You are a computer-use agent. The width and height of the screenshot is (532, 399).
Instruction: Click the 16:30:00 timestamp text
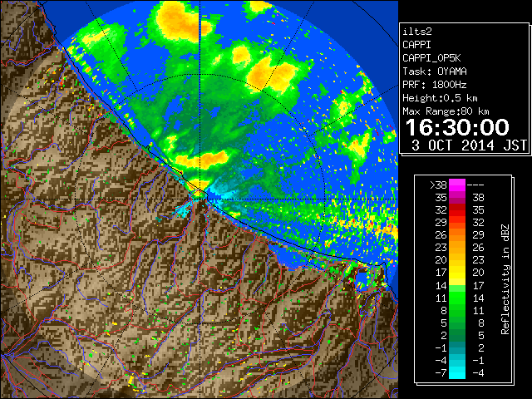(x=457, y=127)
